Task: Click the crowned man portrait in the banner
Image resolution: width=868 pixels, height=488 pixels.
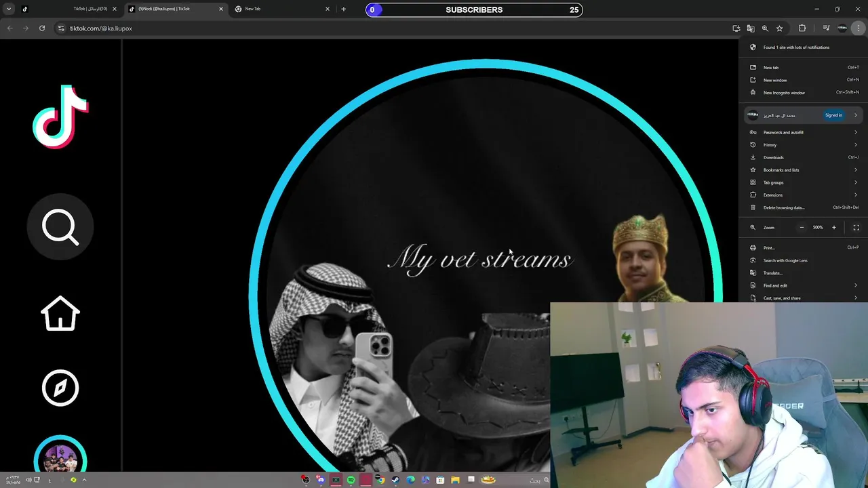Action: tap(641, 258)
